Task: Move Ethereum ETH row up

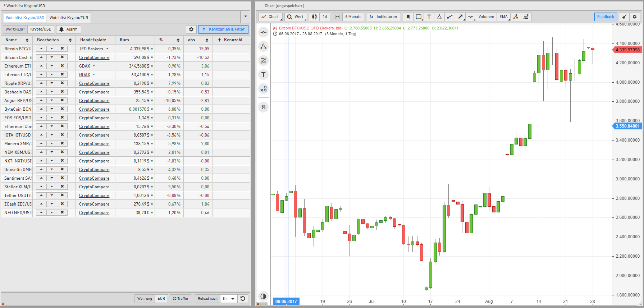Action: 41,66
